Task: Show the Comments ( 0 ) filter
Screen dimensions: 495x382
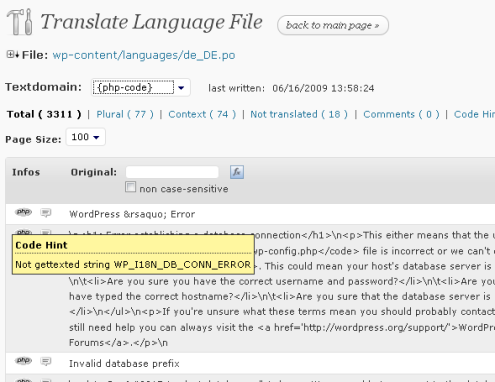Action: [x=401, y=114]
